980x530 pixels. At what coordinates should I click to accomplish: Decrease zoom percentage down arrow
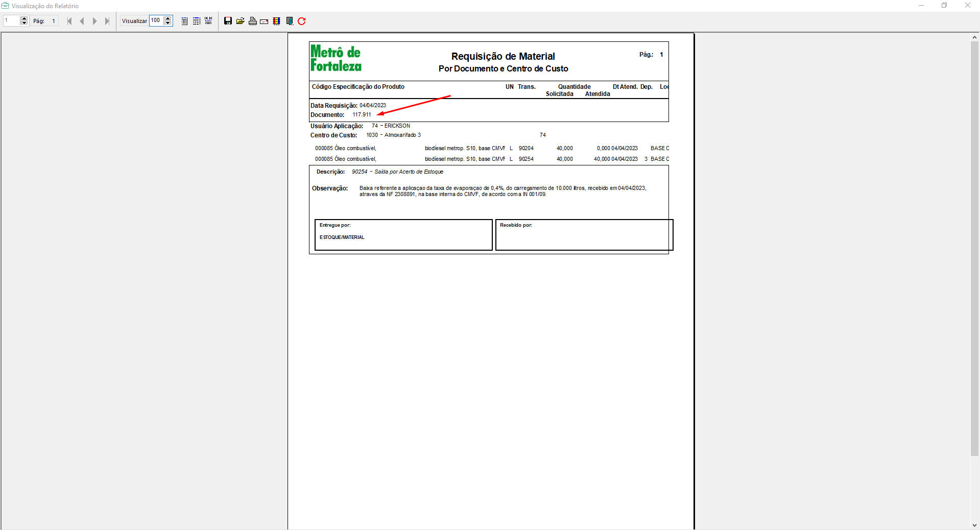pos(168,23)
